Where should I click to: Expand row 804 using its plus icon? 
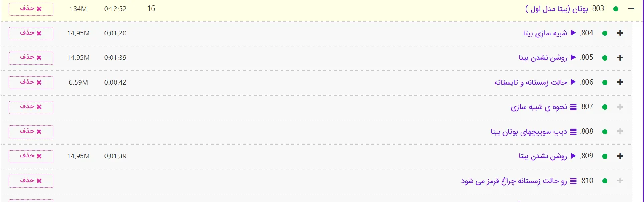click(620, 33)
